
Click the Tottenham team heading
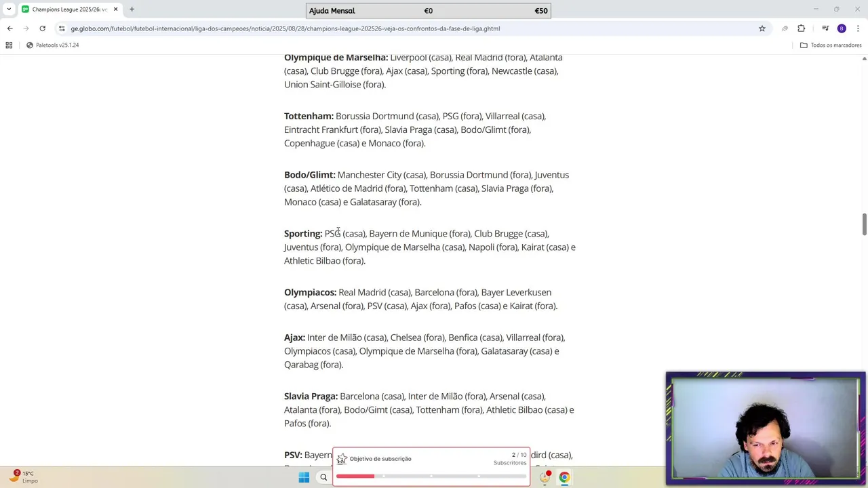309,116
